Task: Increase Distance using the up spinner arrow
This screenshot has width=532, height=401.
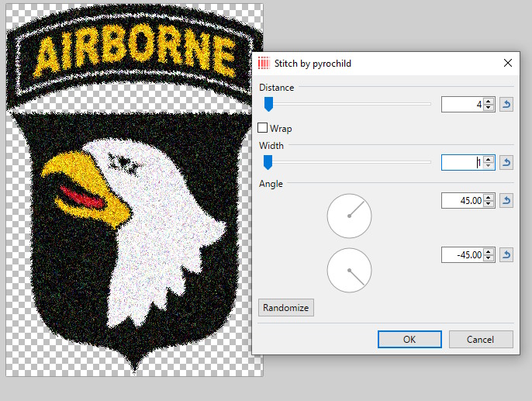Action: tap(489, 101)
